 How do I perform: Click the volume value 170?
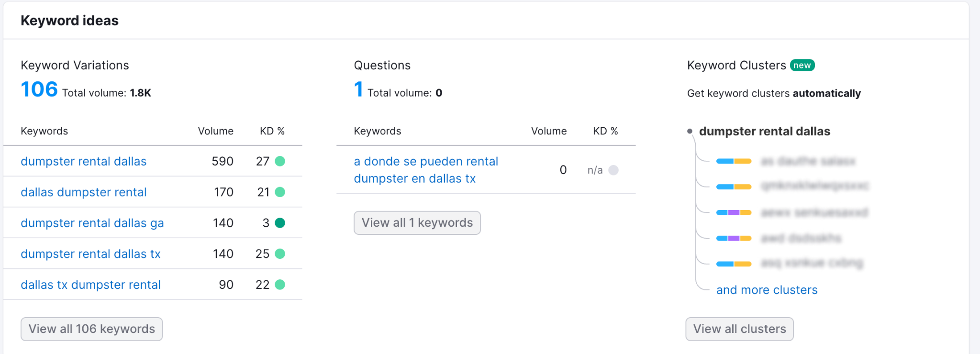(223, 192)
